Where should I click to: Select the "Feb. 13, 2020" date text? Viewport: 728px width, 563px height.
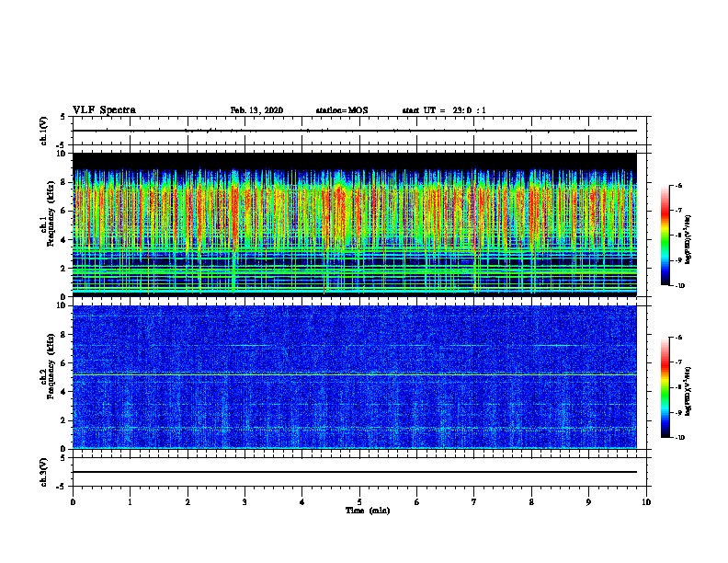(x=256, y=110)
